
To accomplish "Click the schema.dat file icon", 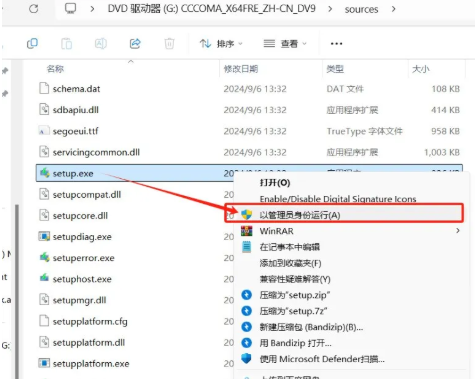I will pos(44,88).
